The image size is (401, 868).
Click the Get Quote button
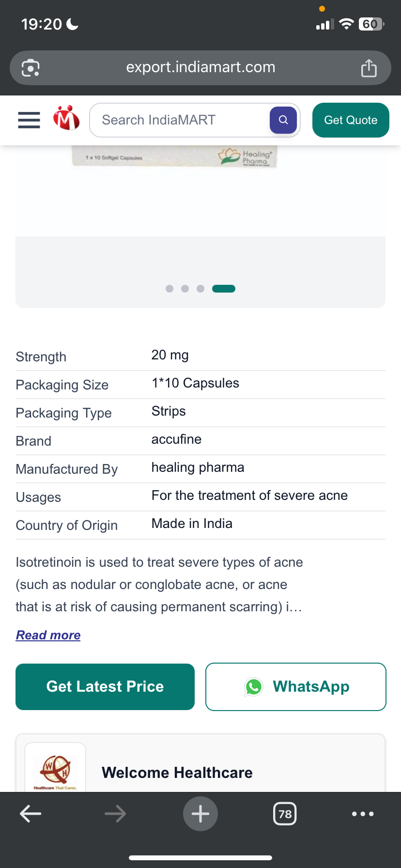coord(351,120)
